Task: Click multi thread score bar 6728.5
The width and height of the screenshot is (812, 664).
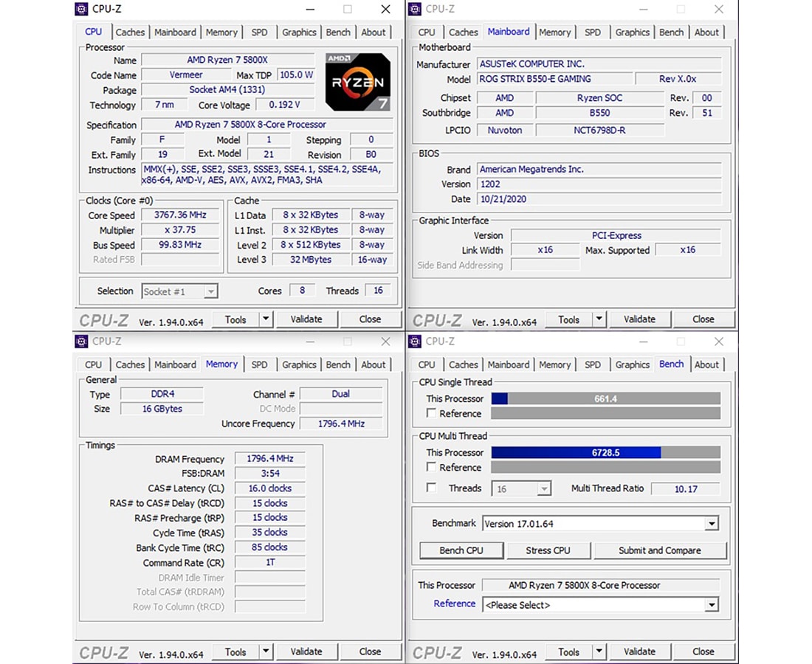Action: [605, 452]
